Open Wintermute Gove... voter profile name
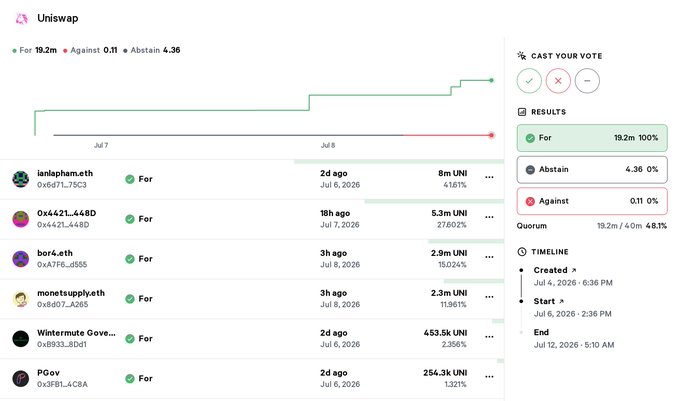The image size is (680, 401). [x=76, y=333]
